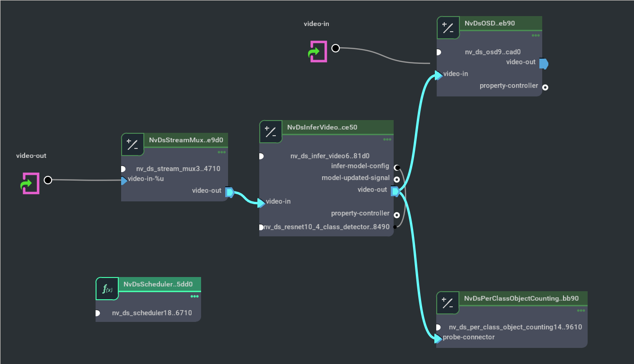
Task: Toggle the infer-model-config port on NvDsInferVideo
Action: click(x=397, y=167)
